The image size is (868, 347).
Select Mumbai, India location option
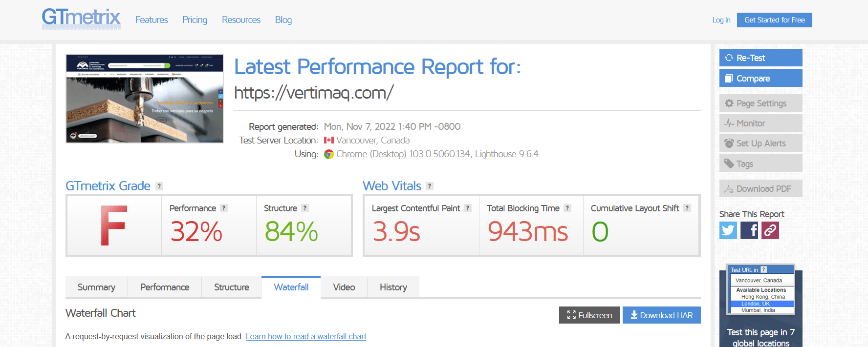pyautogui.click(x=758, y=310)
